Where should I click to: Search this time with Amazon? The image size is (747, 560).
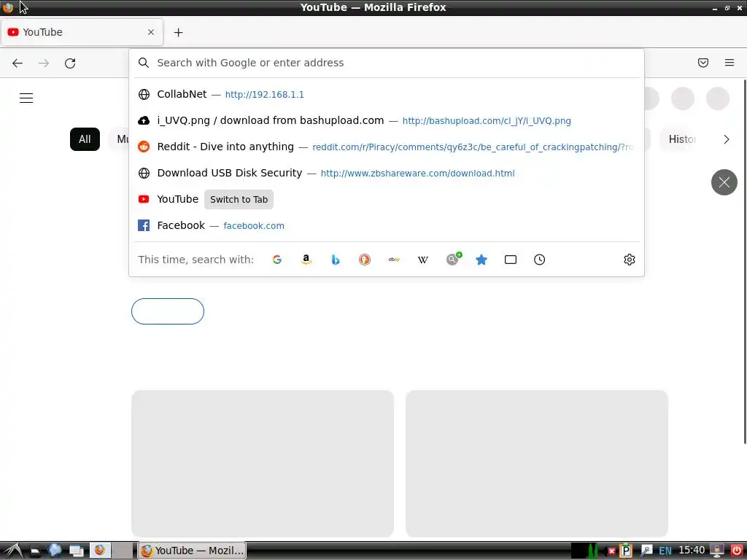point(306,260)
